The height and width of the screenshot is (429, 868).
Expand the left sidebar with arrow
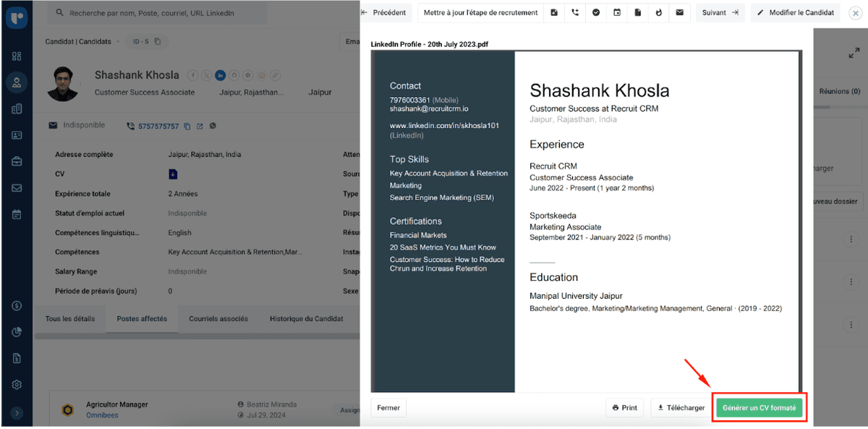point(17,413)
